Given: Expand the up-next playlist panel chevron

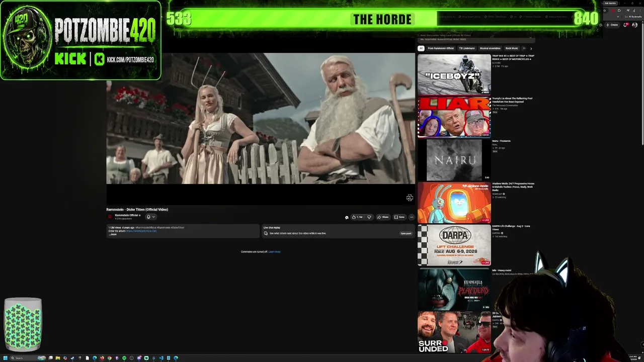Looking at the screenshot, I should point(530,38).
